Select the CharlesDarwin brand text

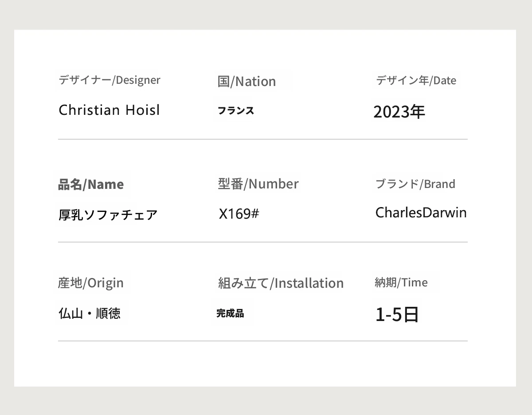click(x=421, y=213)
